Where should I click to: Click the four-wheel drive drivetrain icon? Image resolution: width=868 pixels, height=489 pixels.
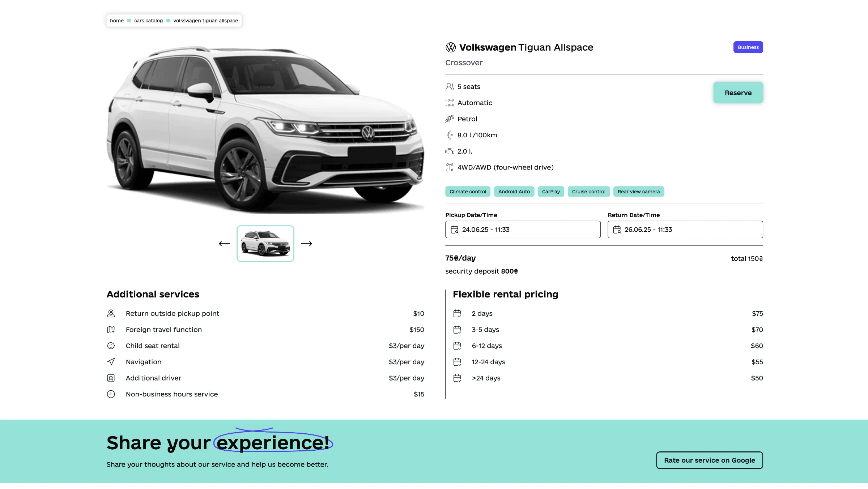[x=450, y=167]
